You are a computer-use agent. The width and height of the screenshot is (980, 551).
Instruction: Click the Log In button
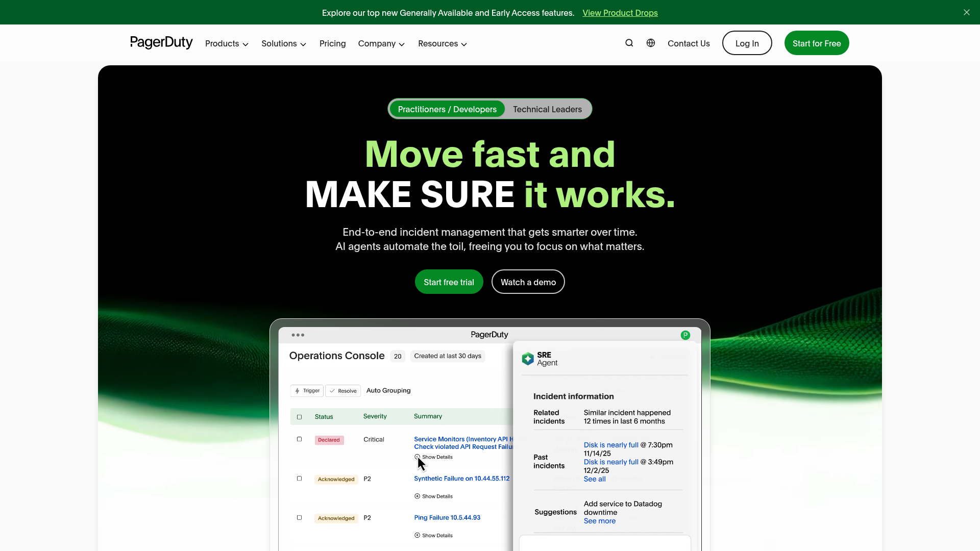747,43
